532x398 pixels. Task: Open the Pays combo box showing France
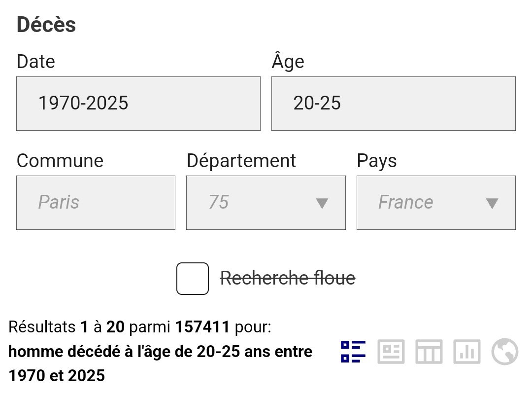(436, 203)
